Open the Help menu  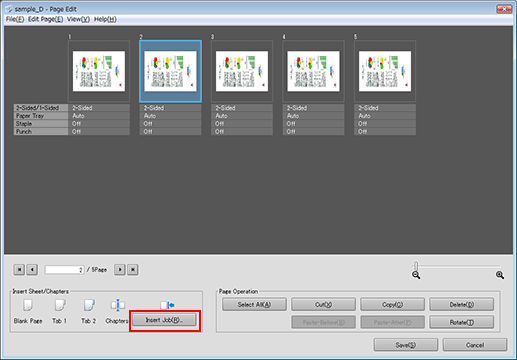click(x=105, y=19)
